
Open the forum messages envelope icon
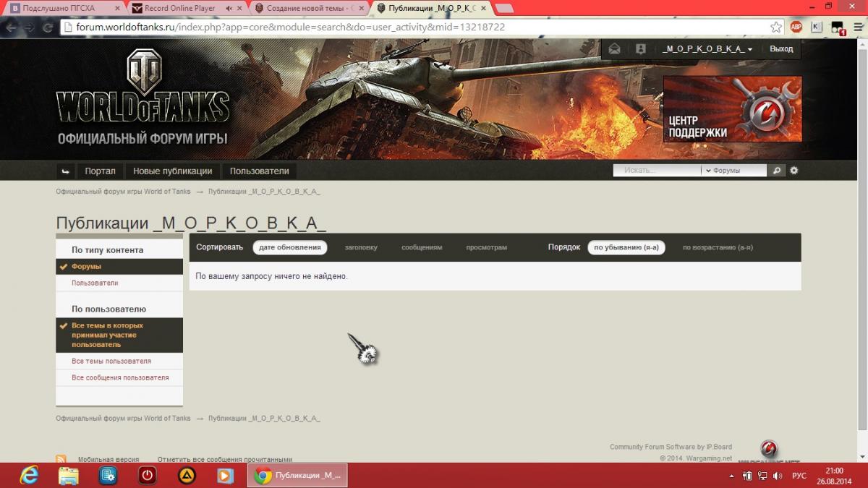click(x=614, y=49)
